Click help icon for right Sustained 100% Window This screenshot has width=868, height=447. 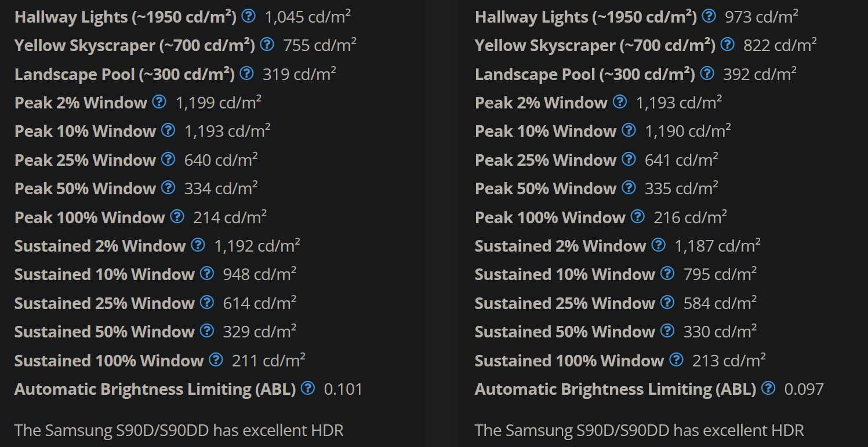tap(676, 360)
